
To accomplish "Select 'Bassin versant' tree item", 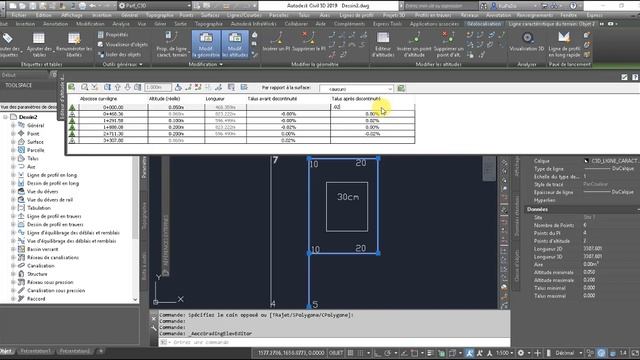I will (x=42, y=249).
